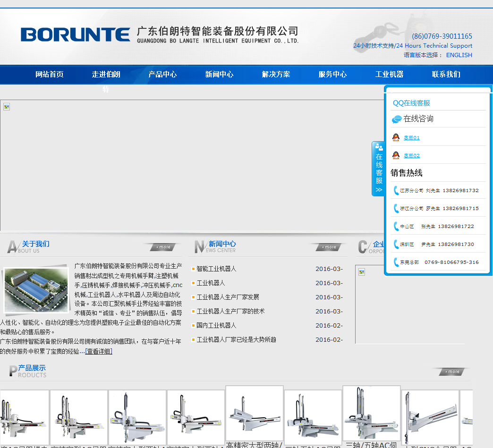Image resolution: width=493 pixels, height=448 pixels.
Task: Click phone icon for 中山区
Action: point(396,226)
